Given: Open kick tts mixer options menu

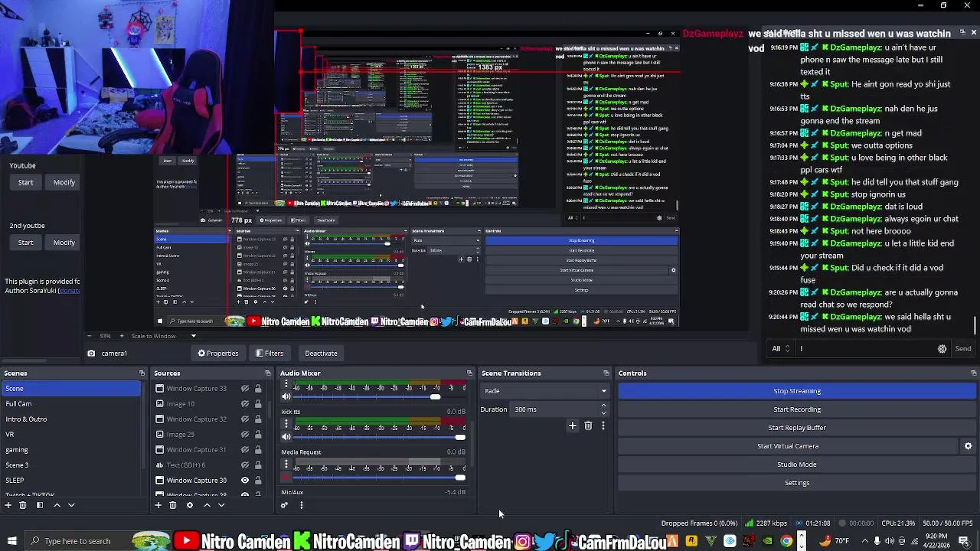Looking at the screenshot, I should pos(286,424).
